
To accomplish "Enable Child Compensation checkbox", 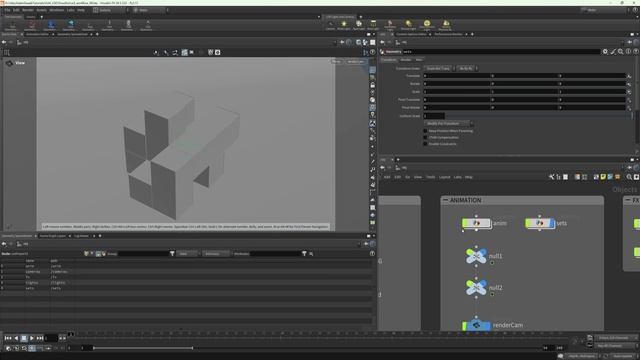I will (x=425, y=138).
